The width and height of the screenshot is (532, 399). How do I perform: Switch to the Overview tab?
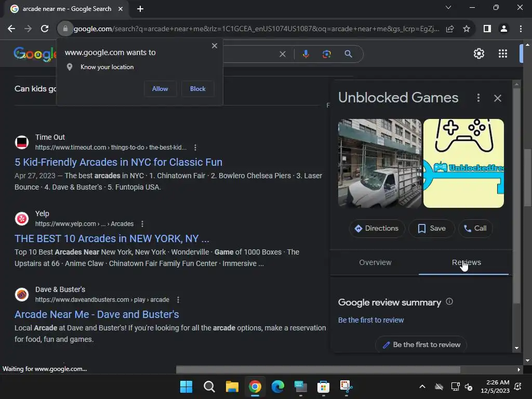click(375, 262)
